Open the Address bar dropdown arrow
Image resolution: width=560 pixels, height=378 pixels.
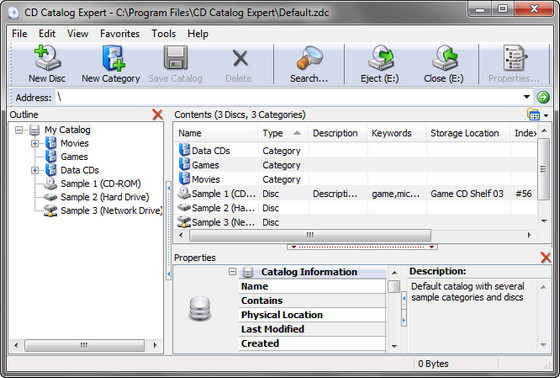pos(526,97)
